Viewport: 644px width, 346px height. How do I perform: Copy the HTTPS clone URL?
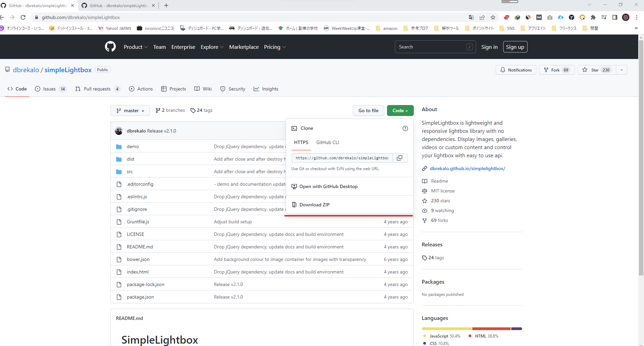coord(400,158)
